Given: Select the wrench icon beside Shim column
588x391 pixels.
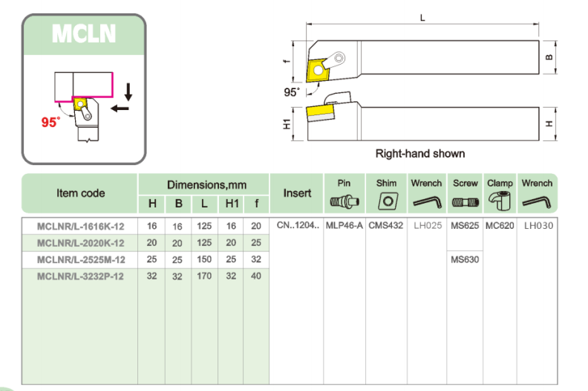Looking at the screenshot, I should pos(425,201).
